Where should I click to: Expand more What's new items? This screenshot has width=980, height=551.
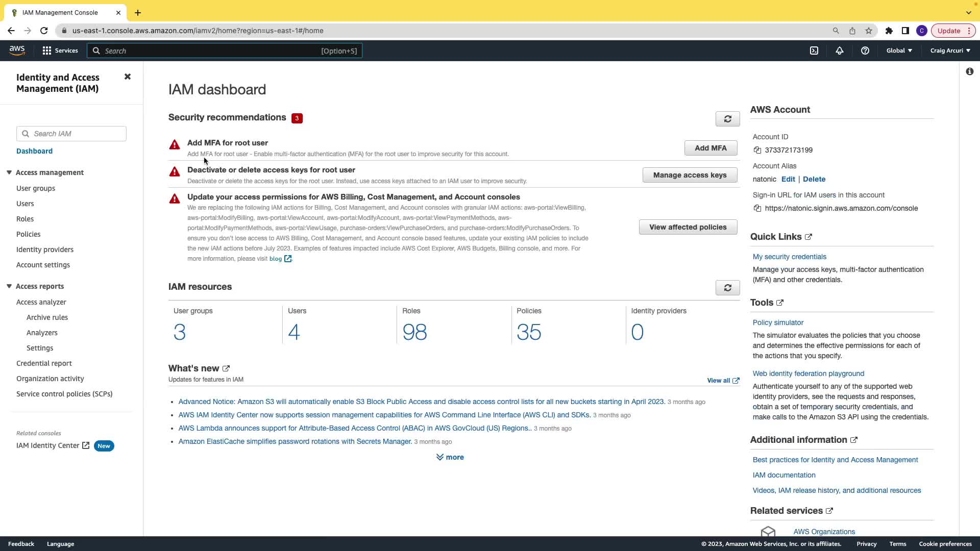[x=450, y=457]
